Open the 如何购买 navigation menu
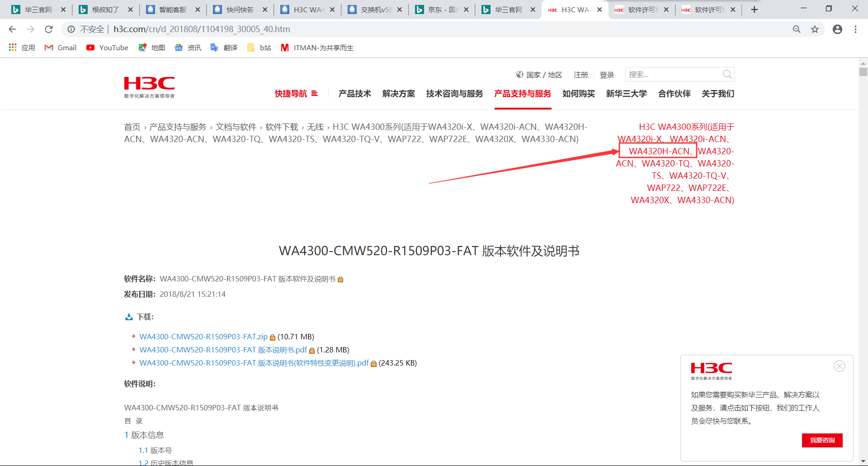868x466 pixels. coord(579,94)
